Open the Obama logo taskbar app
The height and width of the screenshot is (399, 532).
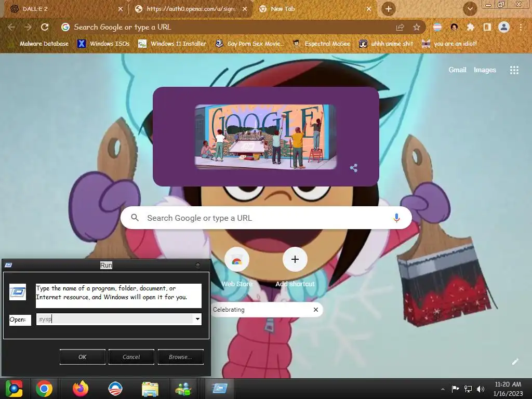coord(115,389)
